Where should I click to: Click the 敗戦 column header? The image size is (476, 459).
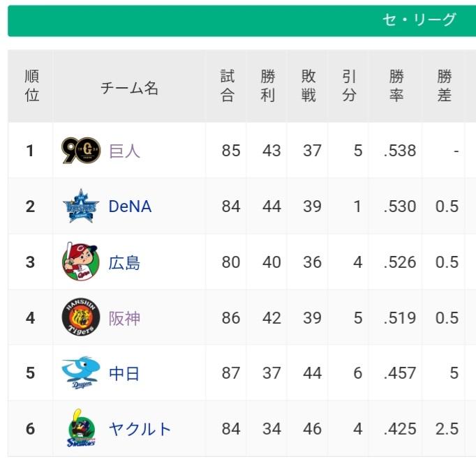click(308, 86)
